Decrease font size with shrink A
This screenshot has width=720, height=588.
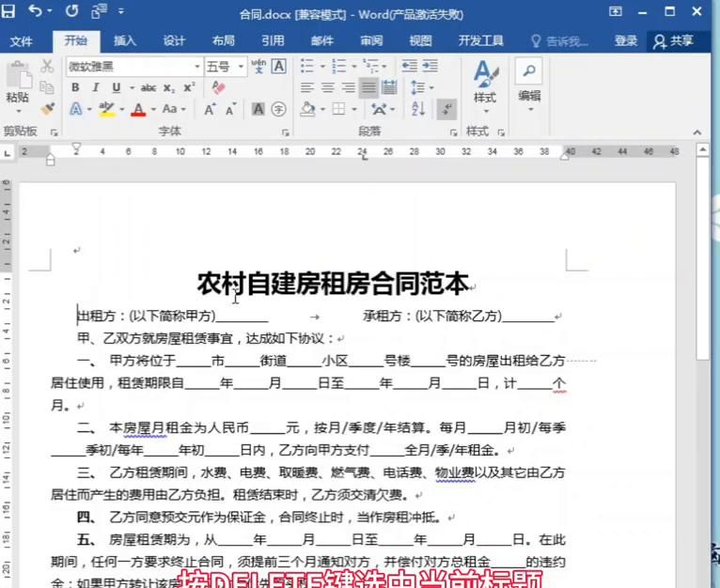click(x=231, y=109)
